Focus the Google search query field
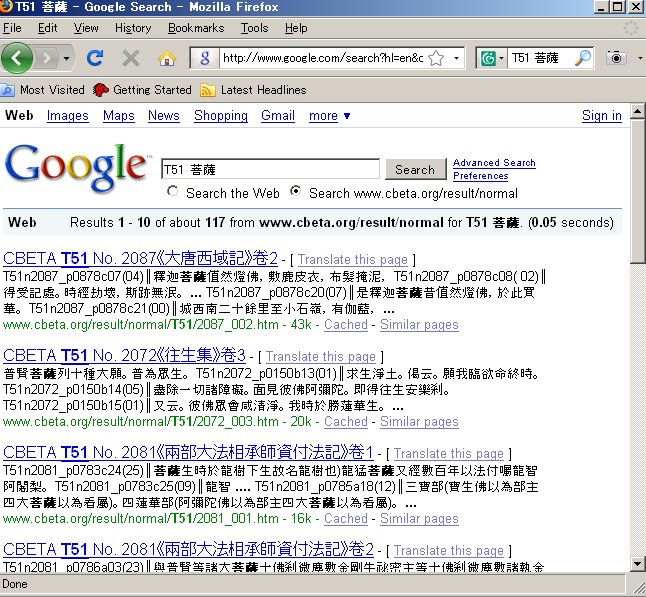This screenshot has height=597, width=646. [x=270, y=169]
